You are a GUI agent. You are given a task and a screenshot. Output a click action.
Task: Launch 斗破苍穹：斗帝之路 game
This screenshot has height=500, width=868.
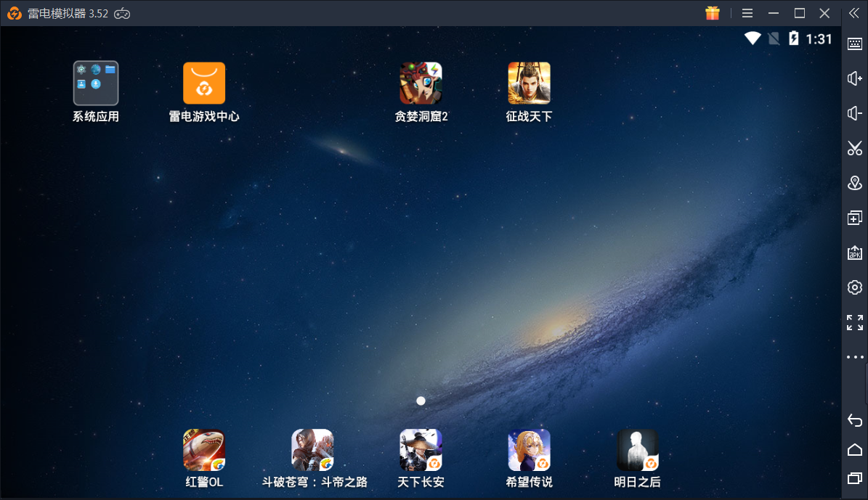(x=313, y=450)
